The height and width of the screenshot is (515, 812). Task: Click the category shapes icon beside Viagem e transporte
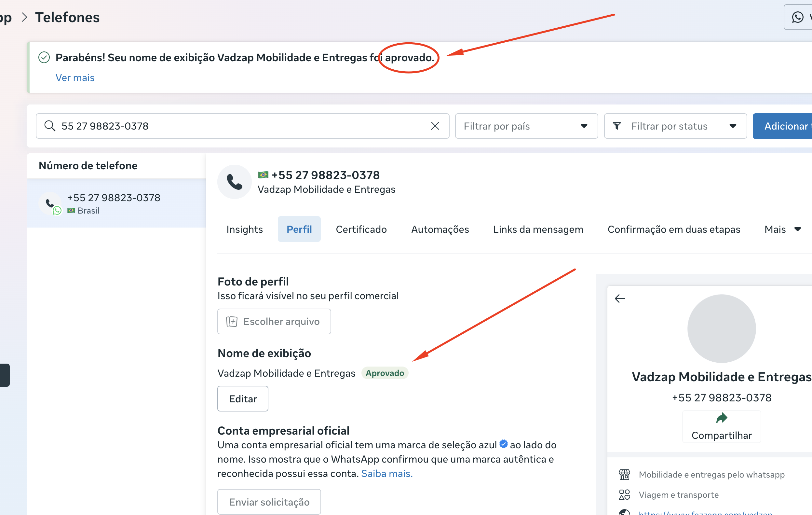[624, 495]
